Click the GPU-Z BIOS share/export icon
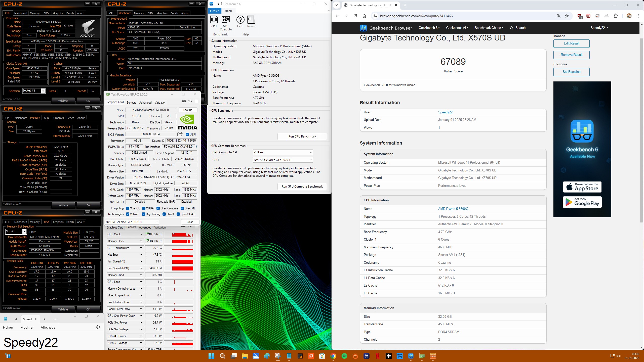644x362 pixels. (180, 134)
